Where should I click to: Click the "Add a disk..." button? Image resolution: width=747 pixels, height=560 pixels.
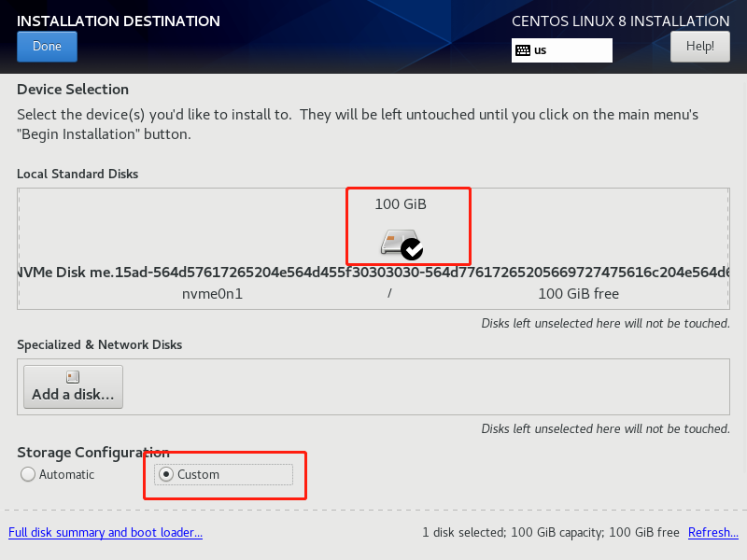tap(73, 386)
